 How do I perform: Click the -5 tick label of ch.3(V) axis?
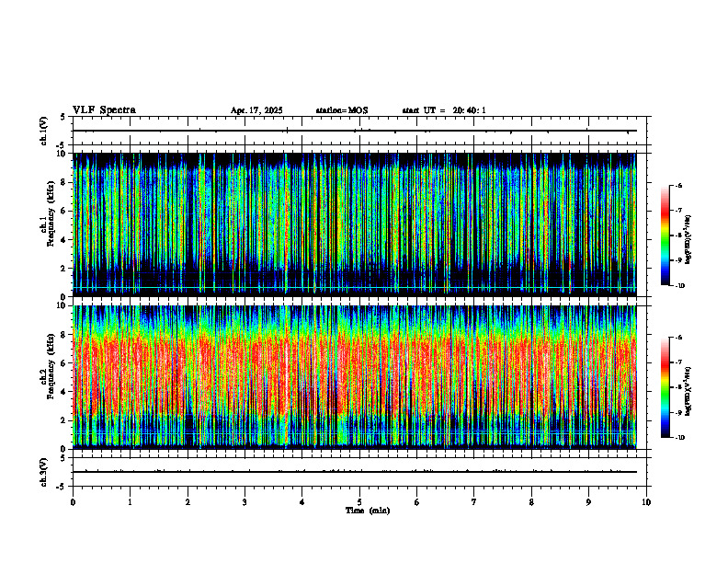pos(63,487)
